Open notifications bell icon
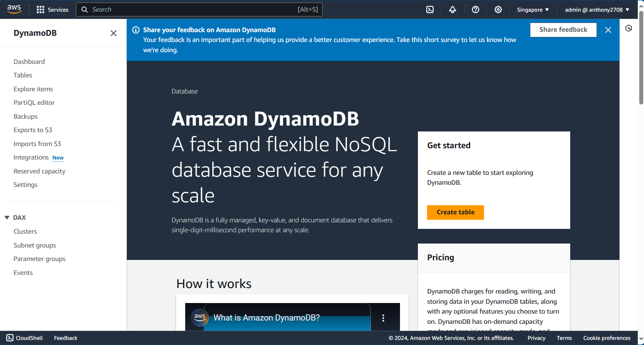Screen dimensions: 644x345 [453, 9]
